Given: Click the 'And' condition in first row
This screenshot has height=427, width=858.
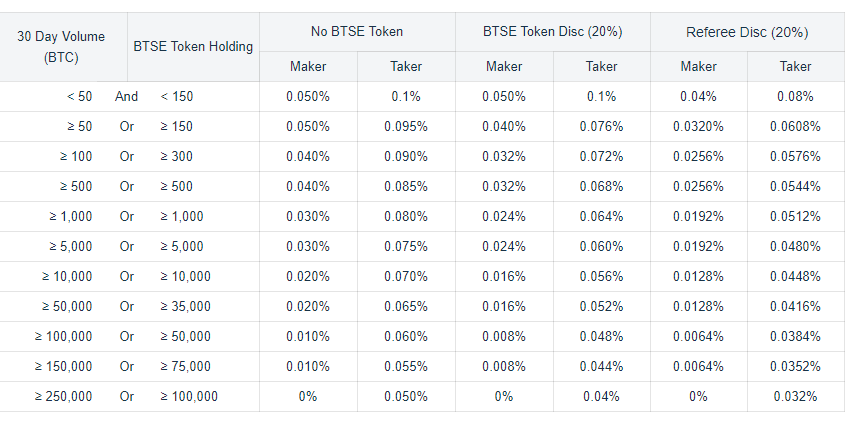Looking at the screenshot, I should click(x=126, y=97).
